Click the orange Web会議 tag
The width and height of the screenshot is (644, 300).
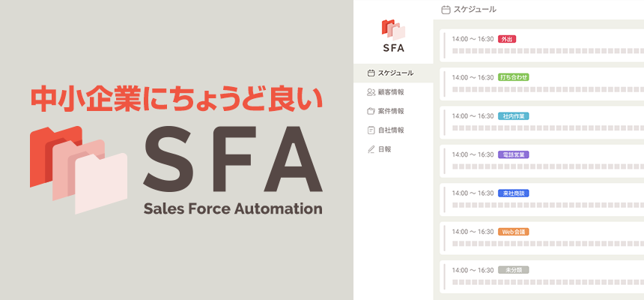pyautogui.click(x=514, y=232)
